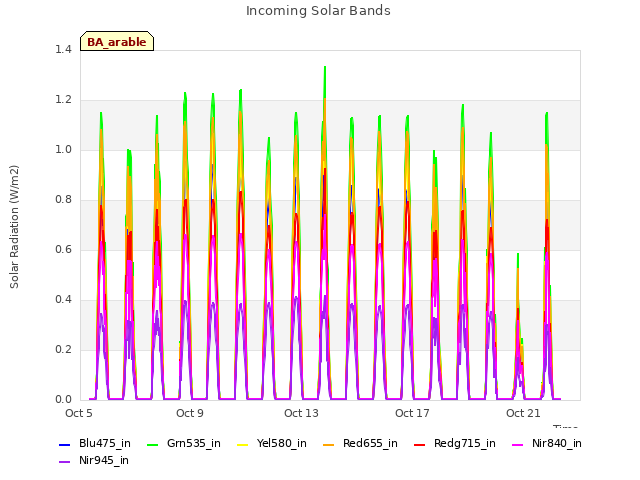Click the Nir945_in purple legend swatch
640x480 pixels.
click(x=64, y=462)
